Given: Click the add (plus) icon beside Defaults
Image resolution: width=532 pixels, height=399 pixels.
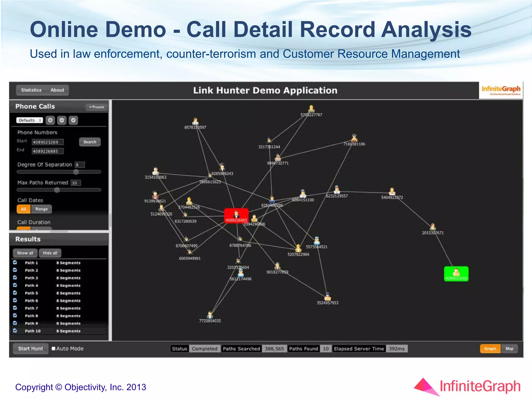Looking at the screenshot, I should pos(50,120).
